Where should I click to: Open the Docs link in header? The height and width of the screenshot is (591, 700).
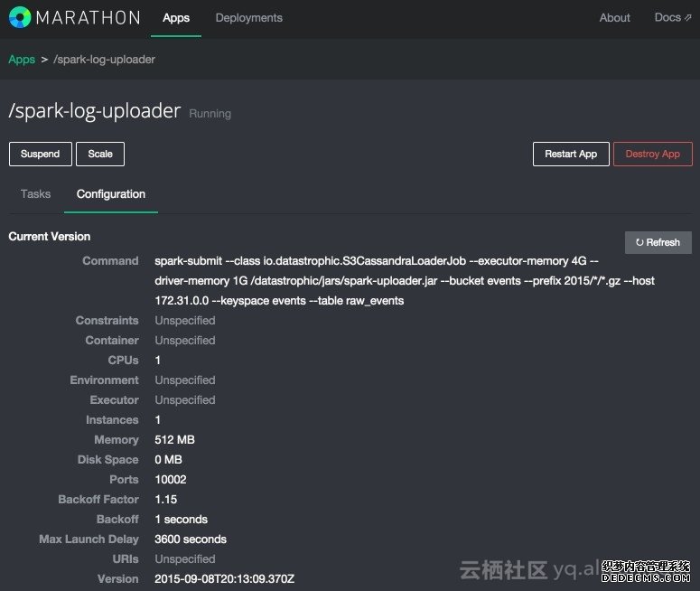click(667, 17)
